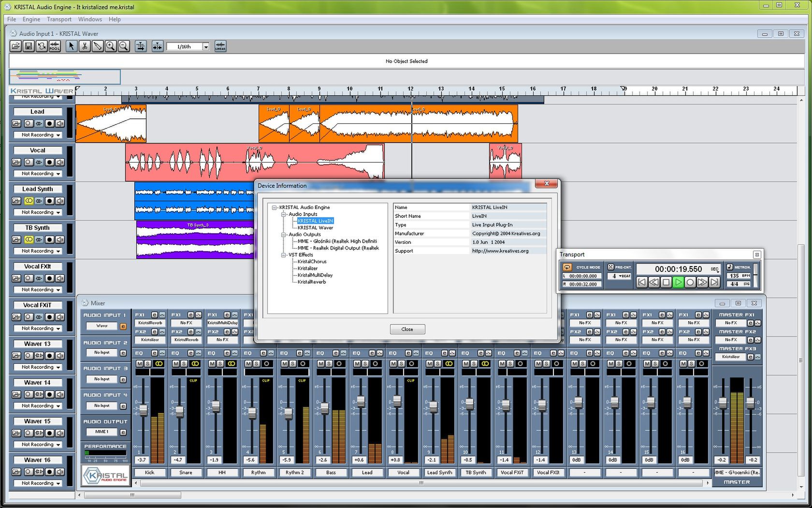Open the audio Pool button
This screenshot has width=812, height=508.
click(x=55, y=46)
